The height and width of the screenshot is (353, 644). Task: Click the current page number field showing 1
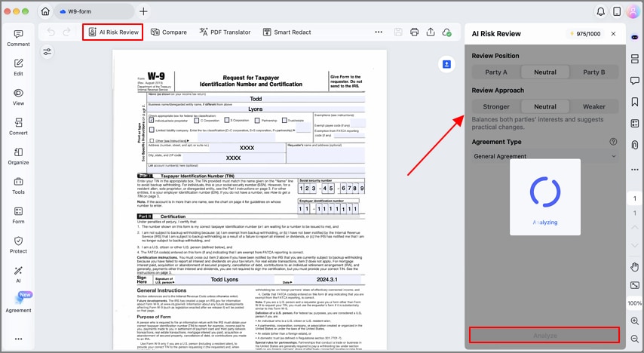(634, 198)
